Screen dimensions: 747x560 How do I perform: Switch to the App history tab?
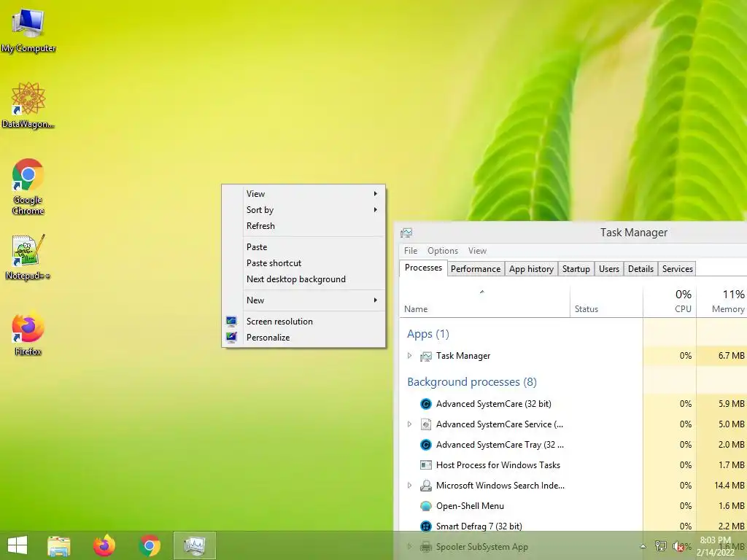pos(531,269)
